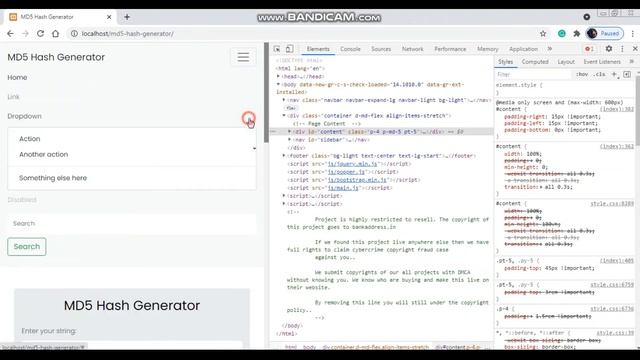640x360 pixels.
Task: Toggle the Dropdown nav menu
Action: click(24, 116)
